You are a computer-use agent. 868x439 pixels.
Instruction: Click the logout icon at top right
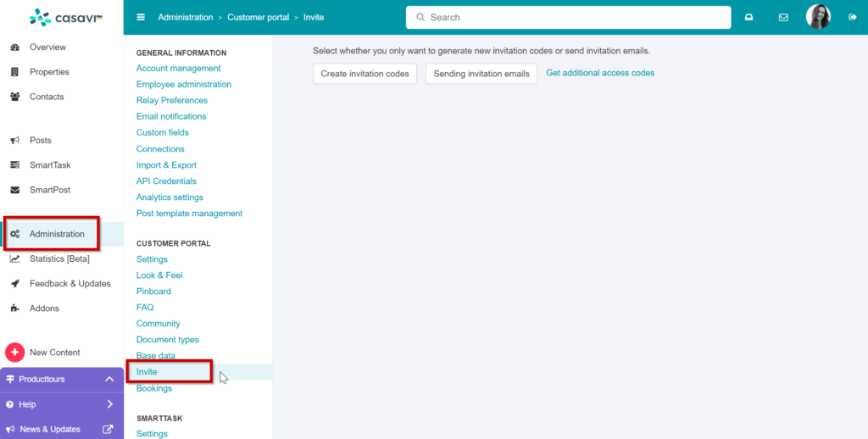point(852,17)
